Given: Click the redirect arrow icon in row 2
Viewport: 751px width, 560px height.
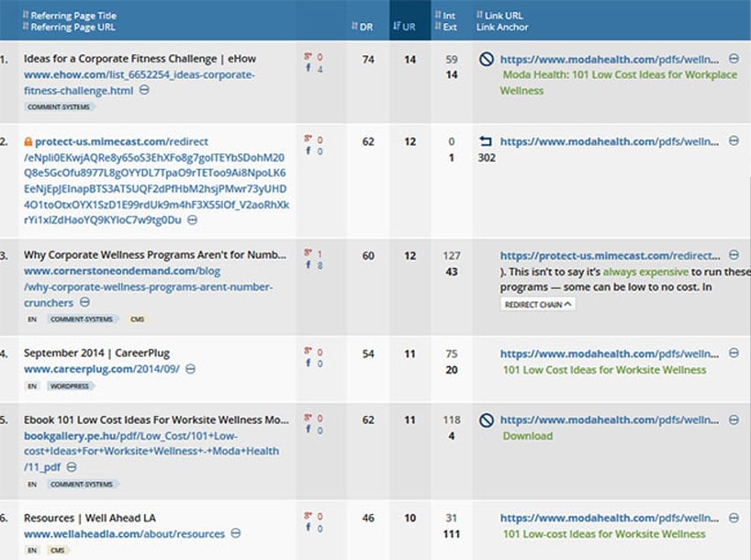Looking at the screenshot, I should pyautogui.click(x=486, y=141).
